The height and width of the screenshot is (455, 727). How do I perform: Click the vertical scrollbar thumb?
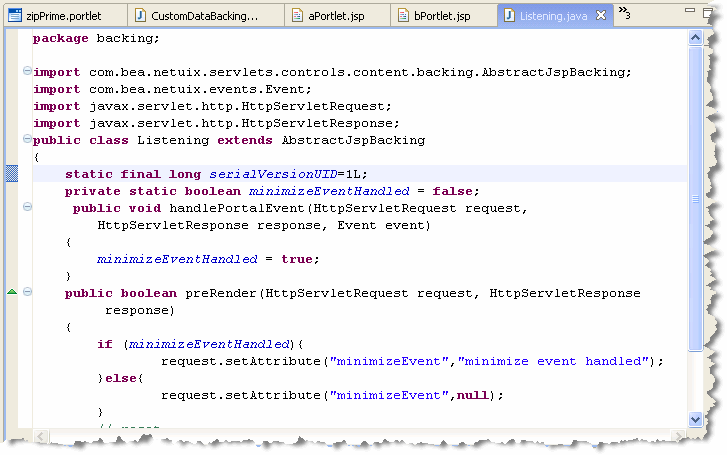click(695, 199)
